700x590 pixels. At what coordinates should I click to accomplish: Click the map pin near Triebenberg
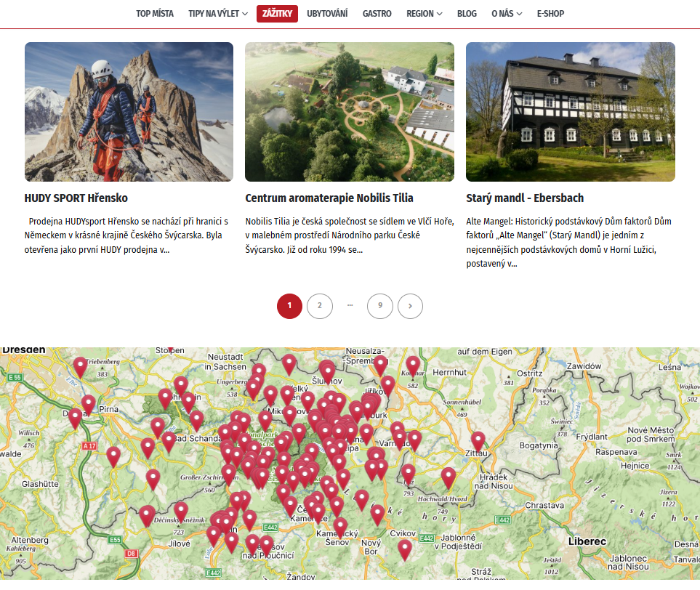click(80, 366)
